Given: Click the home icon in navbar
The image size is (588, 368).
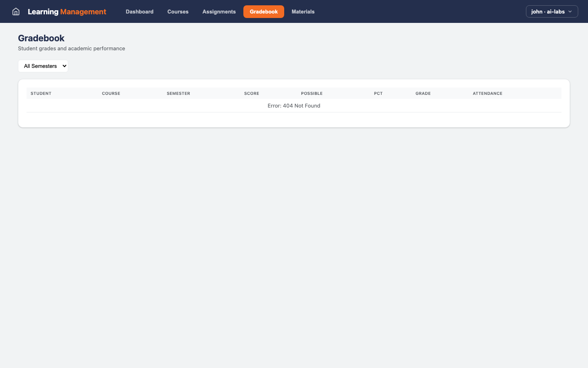Looking at the screenshot, I should click(16, 11).
